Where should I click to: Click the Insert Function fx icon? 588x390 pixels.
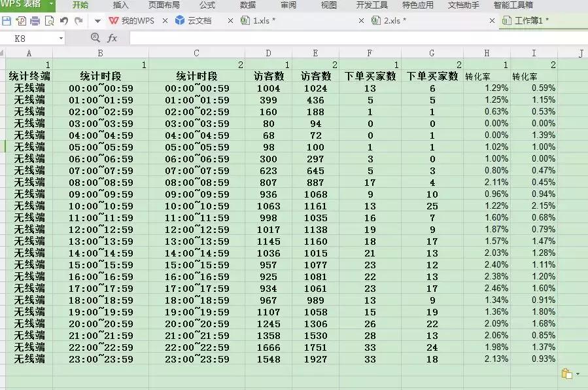112,38
